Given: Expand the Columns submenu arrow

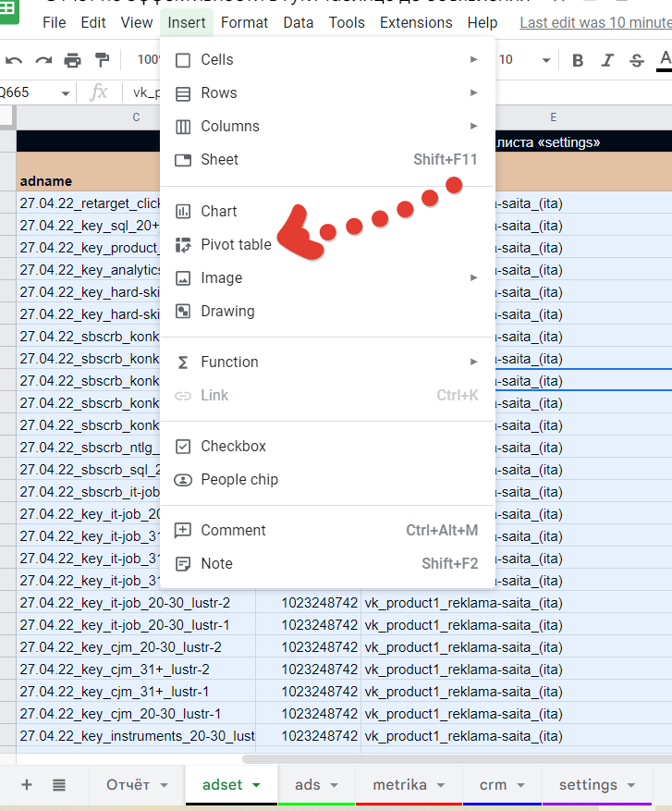Looking at the screenshot, I should pyautogui.click(x=473, y=126).
